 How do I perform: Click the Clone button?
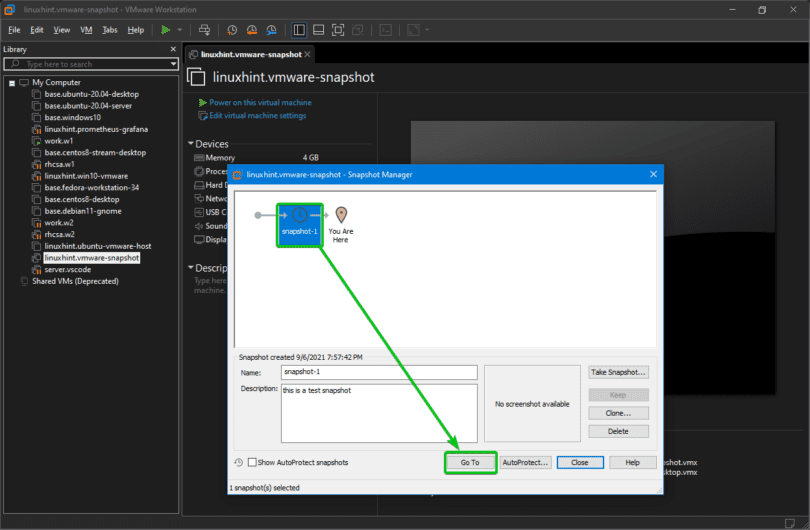coord(618,413)
